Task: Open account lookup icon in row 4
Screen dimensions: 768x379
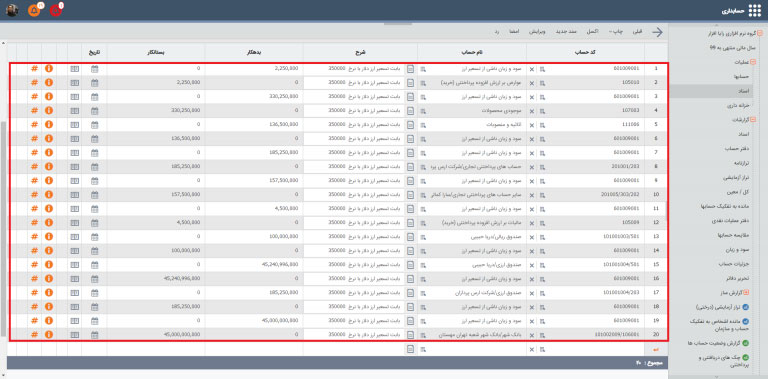Action: [543, 111]
